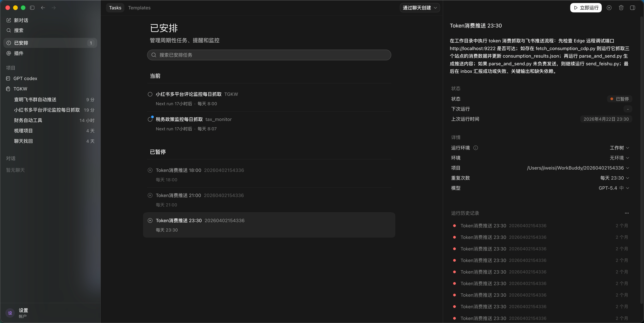Click the search magnifier icon in sidebar
The image size is (644, 323).
pos(9,30)
